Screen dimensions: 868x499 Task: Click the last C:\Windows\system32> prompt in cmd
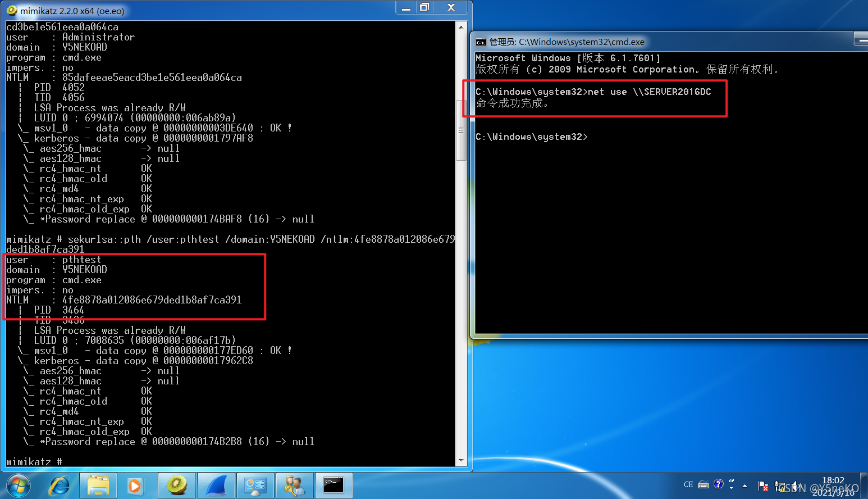[x=531, y=137]
